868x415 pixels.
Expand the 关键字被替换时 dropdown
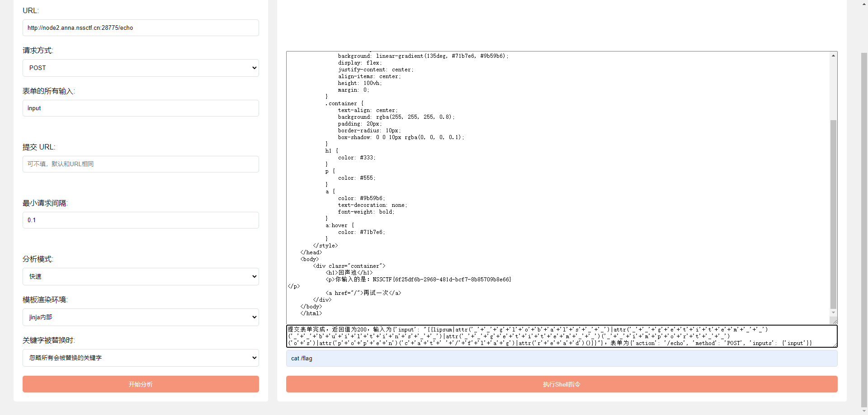pyautogui.click(x=141, y=358)
